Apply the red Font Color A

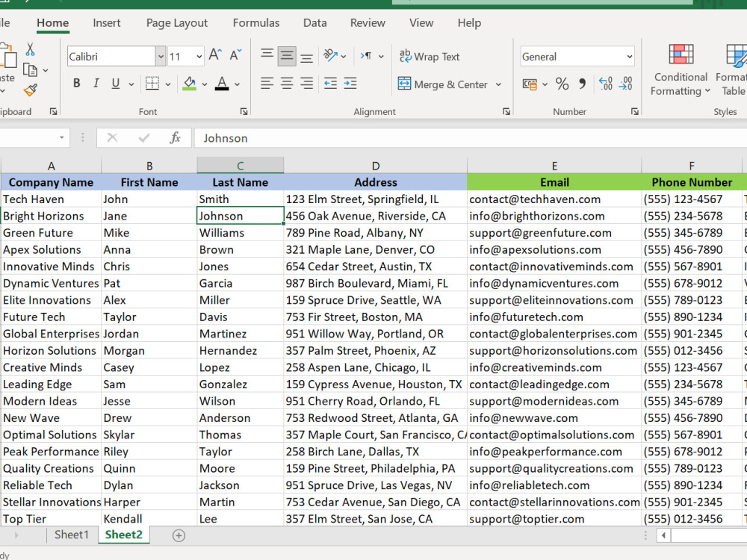coord(222,84)
